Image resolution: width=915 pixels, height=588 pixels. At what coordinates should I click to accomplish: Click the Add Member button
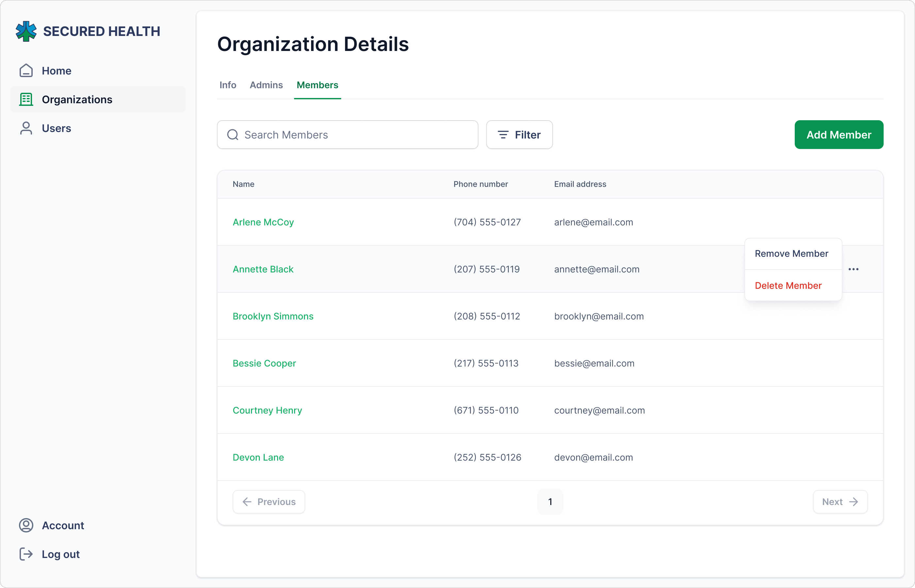point(839,135)
